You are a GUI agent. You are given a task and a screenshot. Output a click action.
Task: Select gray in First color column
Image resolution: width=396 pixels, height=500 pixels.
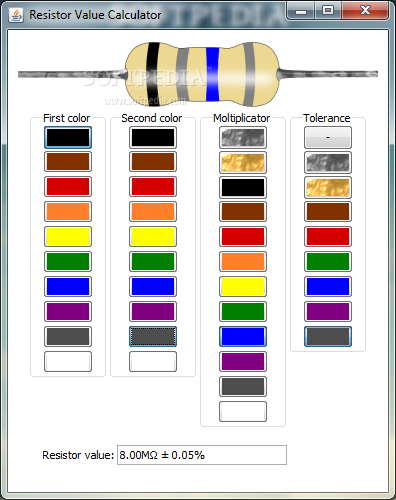[68, 337]
